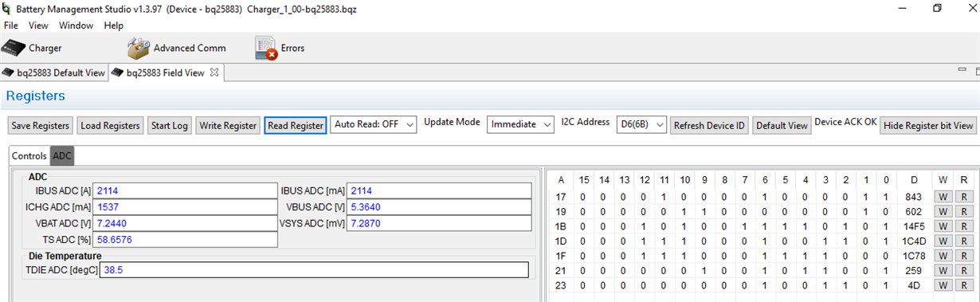Image resolution: width=980 pixels, height=302 pixels.
Task: Toggle bit 11 of register 17
Action: pos(664,197)
